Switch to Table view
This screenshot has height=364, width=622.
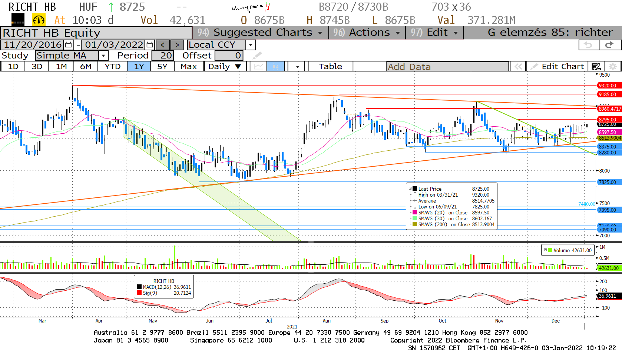pyautogui.click(x=331, y=67)
